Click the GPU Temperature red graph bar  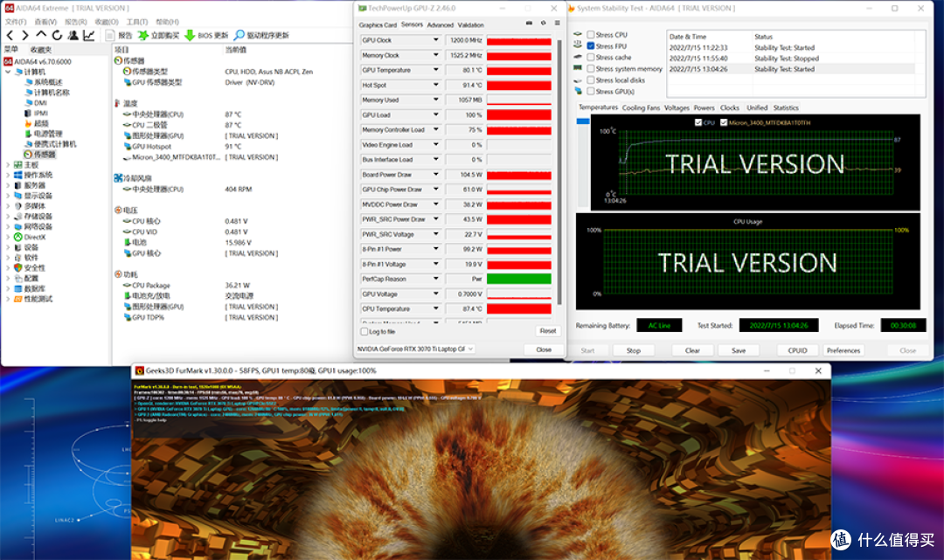click(519, 71)
